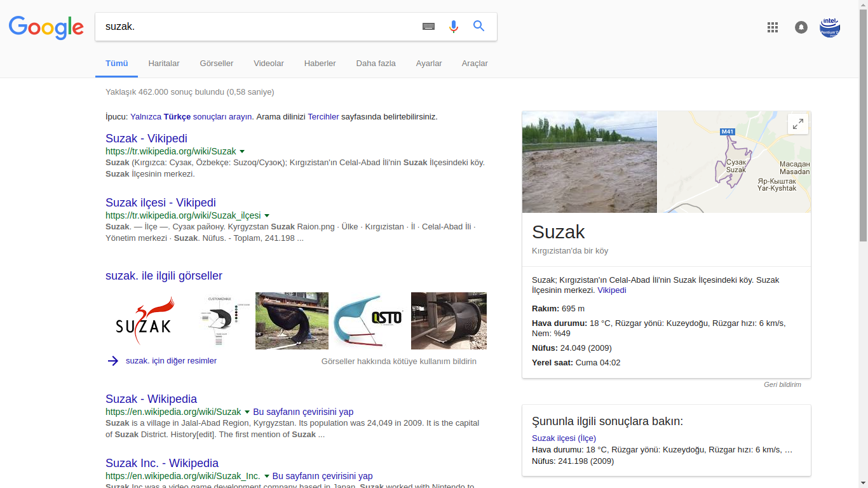Open Vikipedi link in knowledge panel
The width and height of the screenshot is (868, 488).
tap(612, 290)
